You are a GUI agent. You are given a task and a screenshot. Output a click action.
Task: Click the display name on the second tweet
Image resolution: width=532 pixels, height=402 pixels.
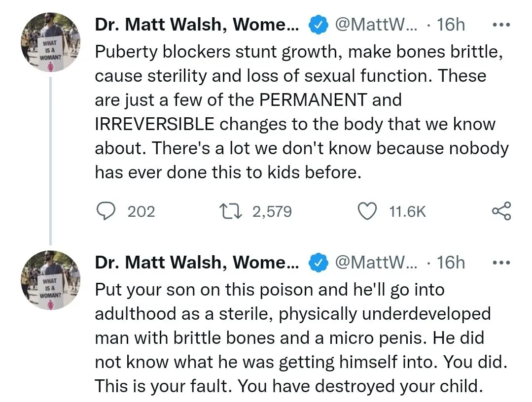[197, 263]
